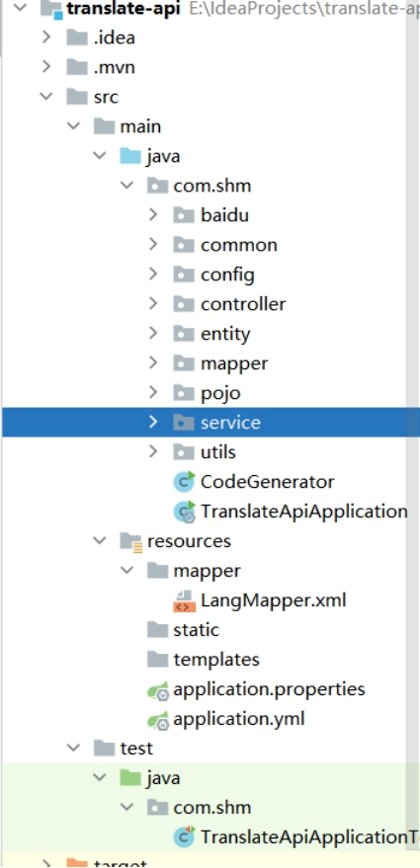Select the entity package label
The image size is (420, 868).
[x=225, y=334]
